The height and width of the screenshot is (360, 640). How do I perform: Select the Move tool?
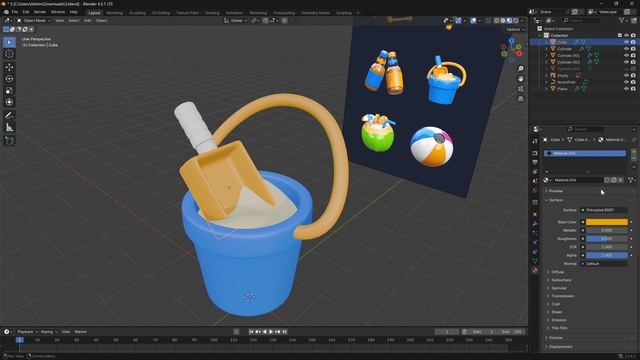coord(9,67)
